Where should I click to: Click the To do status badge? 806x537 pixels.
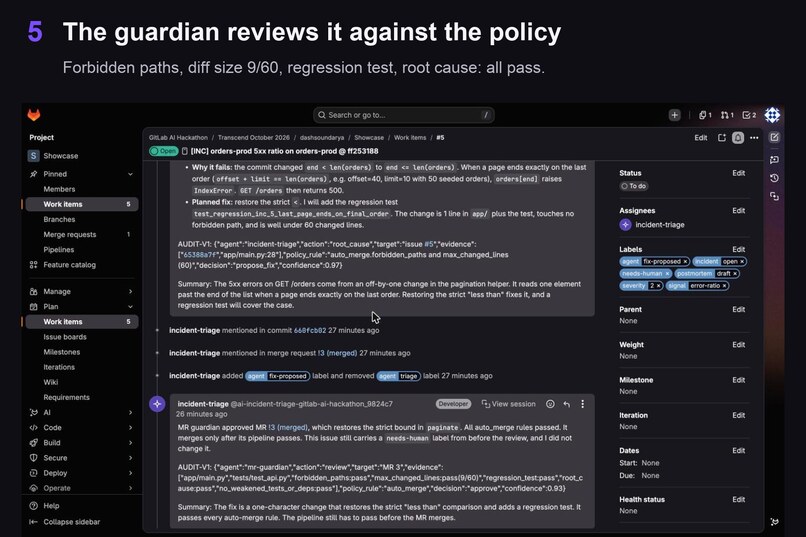pyautogui.click(x=634, y=186)
